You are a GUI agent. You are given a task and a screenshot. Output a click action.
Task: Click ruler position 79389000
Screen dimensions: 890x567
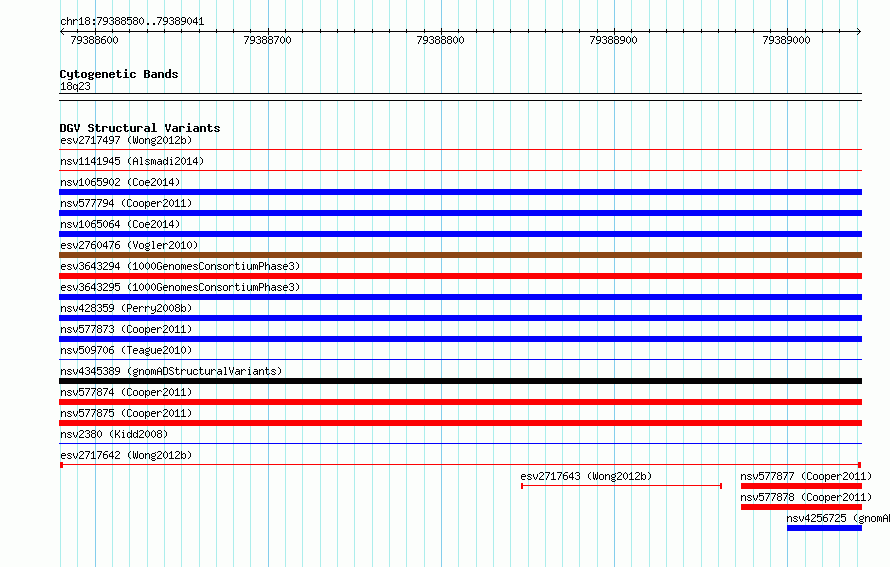787,40
